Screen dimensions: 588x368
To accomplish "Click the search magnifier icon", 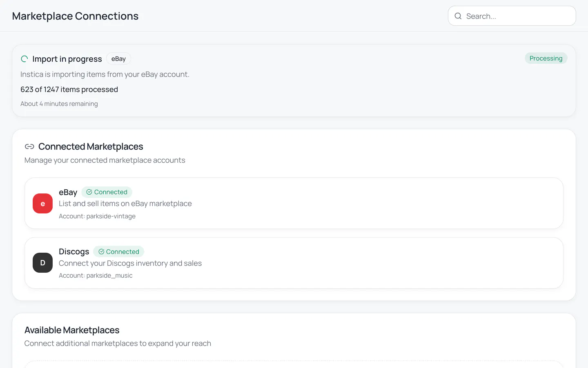I will tap(458, 16).
